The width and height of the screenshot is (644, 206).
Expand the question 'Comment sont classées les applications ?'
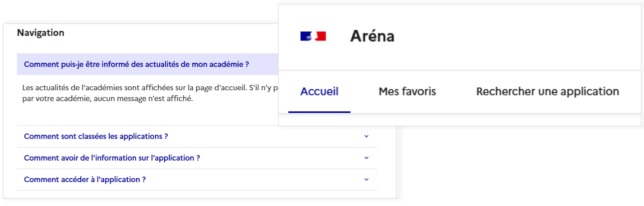[x=96, y=136]
